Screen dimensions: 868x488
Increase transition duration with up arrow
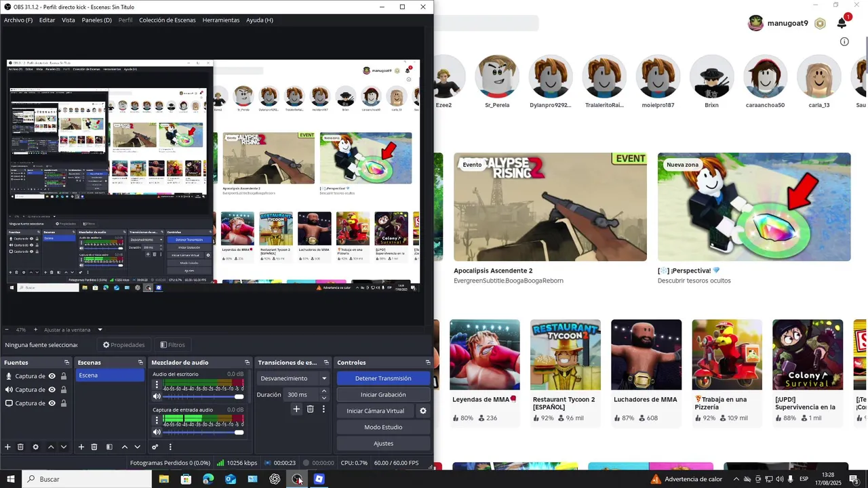coord(324,391)
